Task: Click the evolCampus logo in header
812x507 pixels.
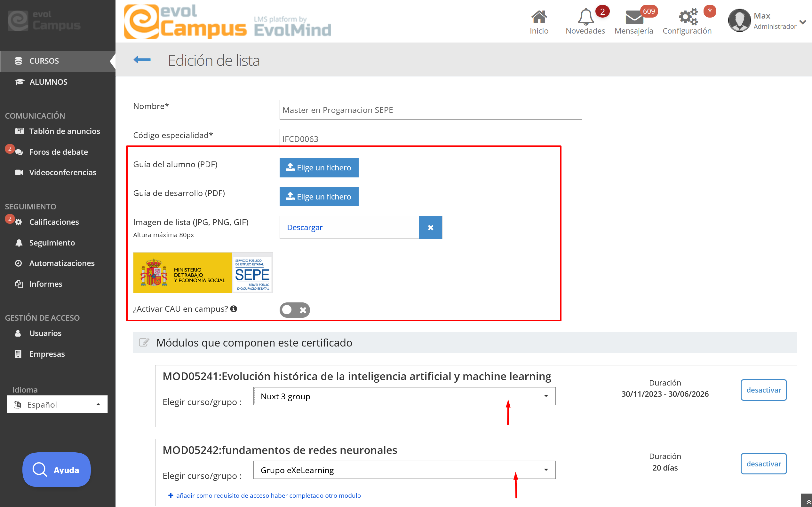Action: click(228, 22)
